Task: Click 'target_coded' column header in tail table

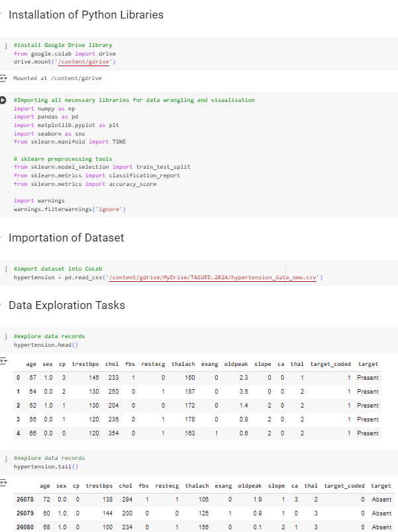Action: pyautogui.click(x=344, y=486)
